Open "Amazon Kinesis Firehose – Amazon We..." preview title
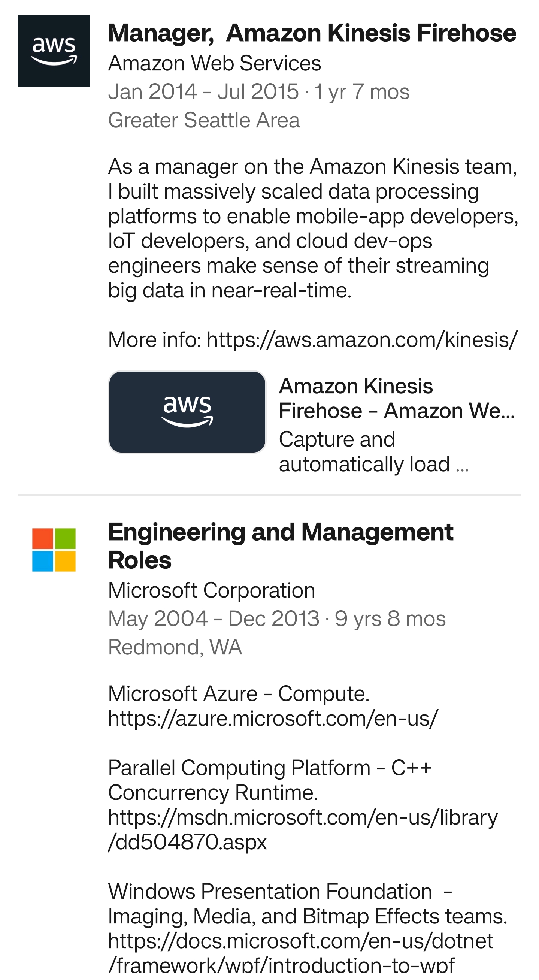 [x=396, y=398]
